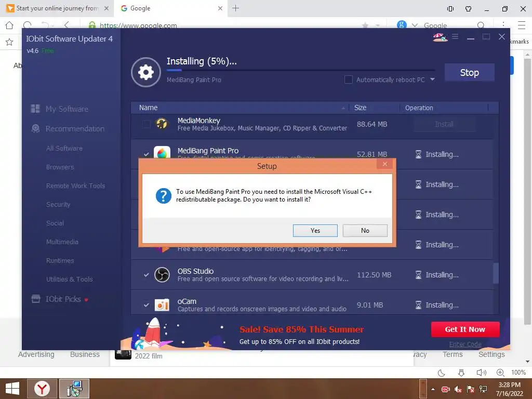Viewport: 532px width, 399px height.
Task: Click the MediBang Paint Pro app icon
Action: point(162,152)
